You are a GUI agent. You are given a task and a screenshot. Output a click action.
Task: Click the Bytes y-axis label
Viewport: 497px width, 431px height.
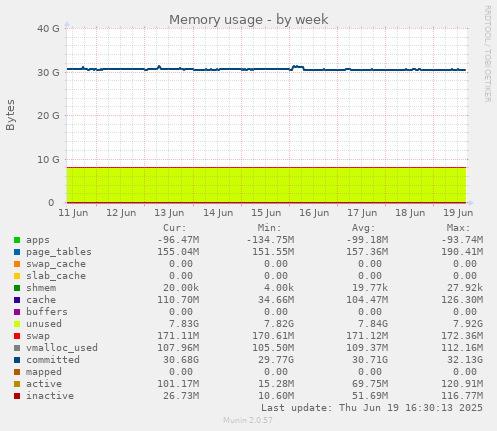10,115
